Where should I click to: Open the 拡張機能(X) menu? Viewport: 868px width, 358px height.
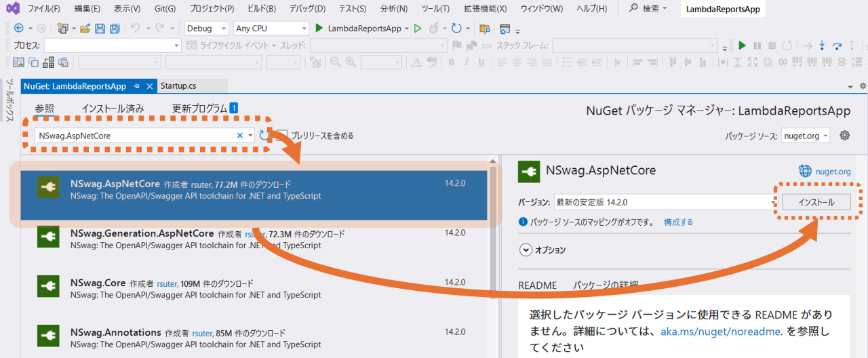(x=486, y=9)
